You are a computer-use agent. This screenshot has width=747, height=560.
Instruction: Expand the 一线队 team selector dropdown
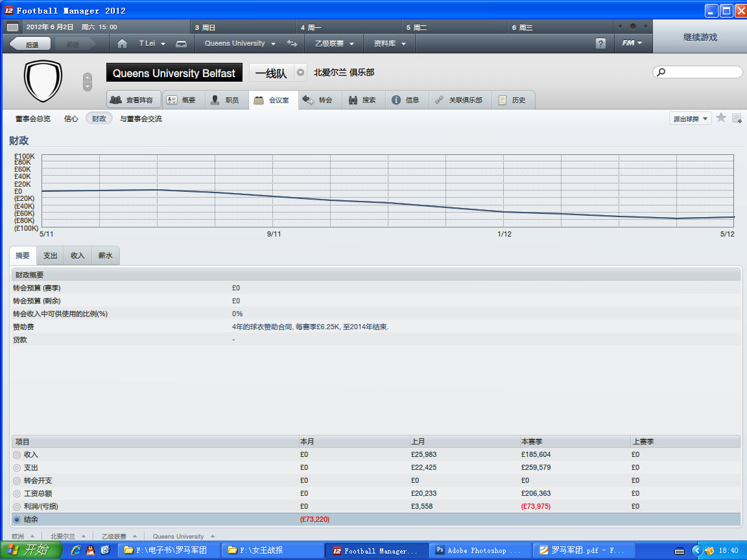coord(300,73)
